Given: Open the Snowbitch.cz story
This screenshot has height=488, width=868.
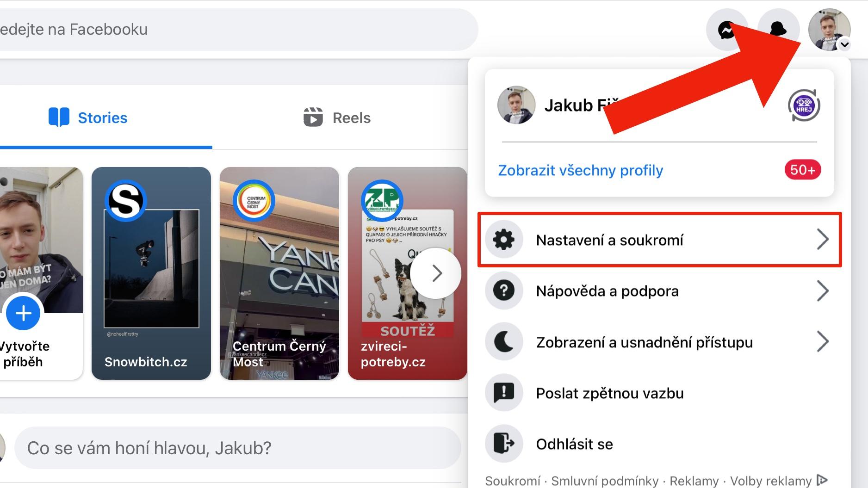Looking at the screenshot, I should [x=151, y=273].
